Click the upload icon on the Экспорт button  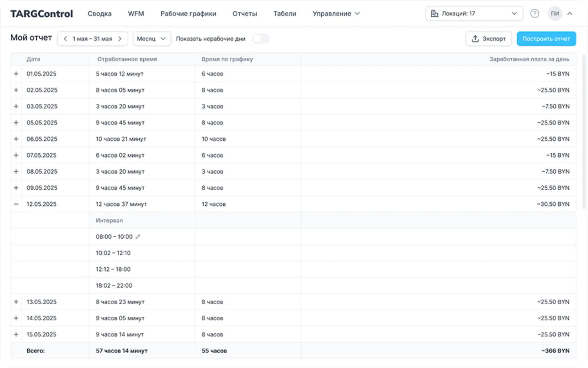(x=475, y=39)
